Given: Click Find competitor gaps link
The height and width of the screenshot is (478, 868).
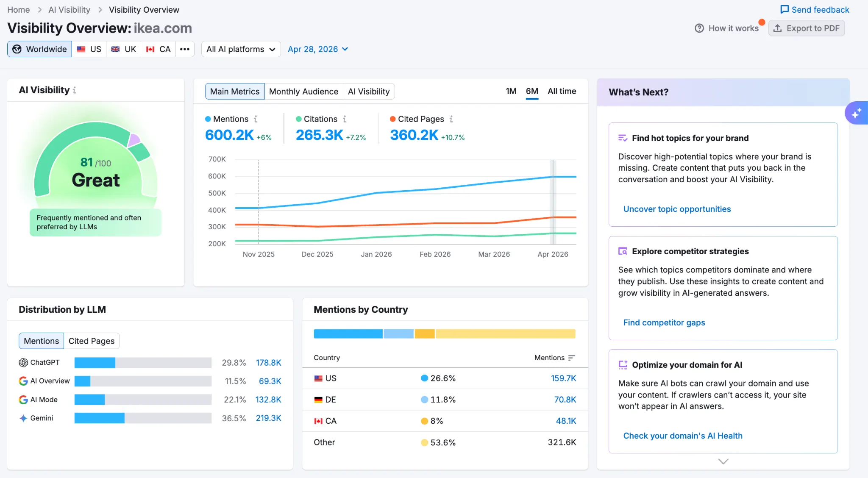Looking at the screenshot, I should (x=664, y=322).
